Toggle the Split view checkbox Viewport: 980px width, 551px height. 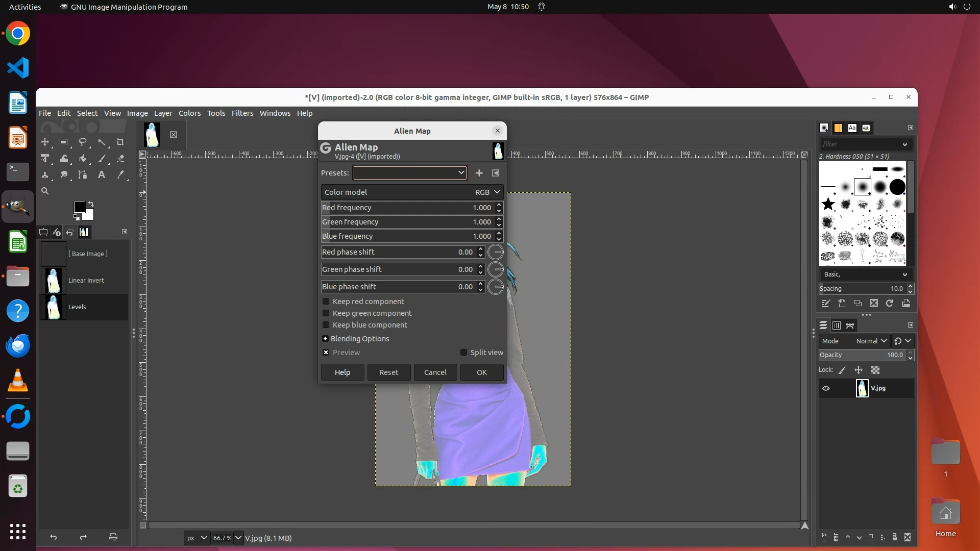point(463,353)
